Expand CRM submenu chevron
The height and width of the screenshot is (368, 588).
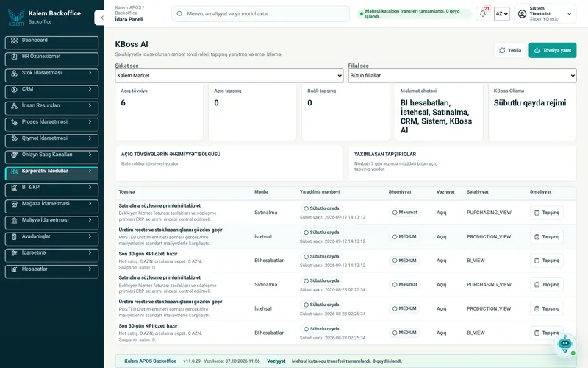pos(90,89)
